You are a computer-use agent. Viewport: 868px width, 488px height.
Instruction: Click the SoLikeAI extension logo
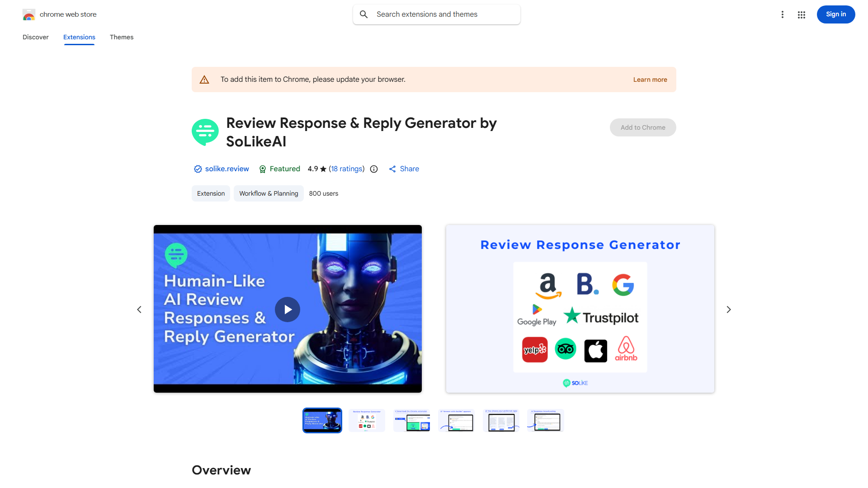[205, 132]
